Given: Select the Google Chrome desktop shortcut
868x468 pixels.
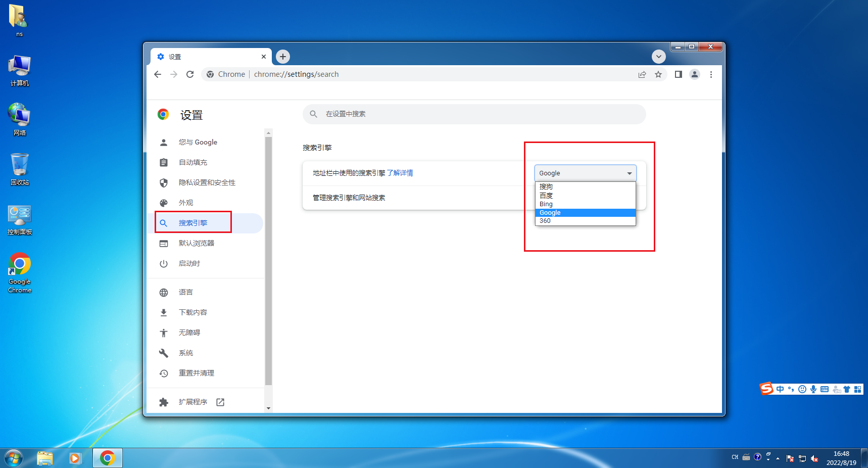Looking at the screenshot, I should (20, 273).
